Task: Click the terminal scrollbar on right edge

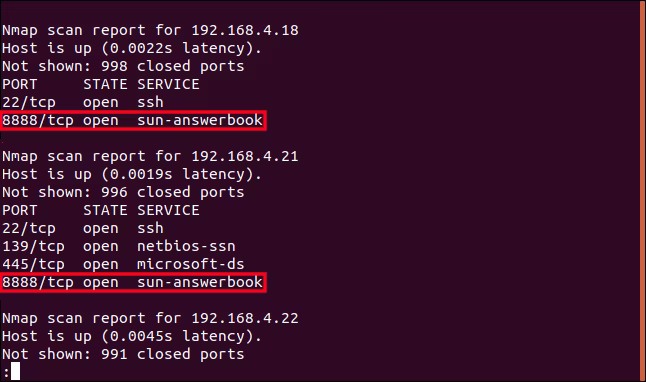Action: [643, 191]
